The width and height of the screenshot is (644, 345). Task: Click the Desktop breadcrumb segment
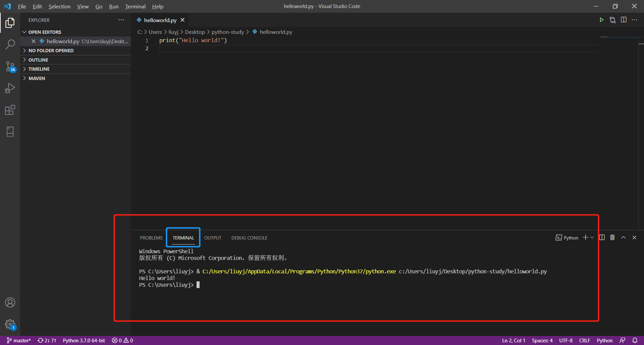click(x=195, y=32)
